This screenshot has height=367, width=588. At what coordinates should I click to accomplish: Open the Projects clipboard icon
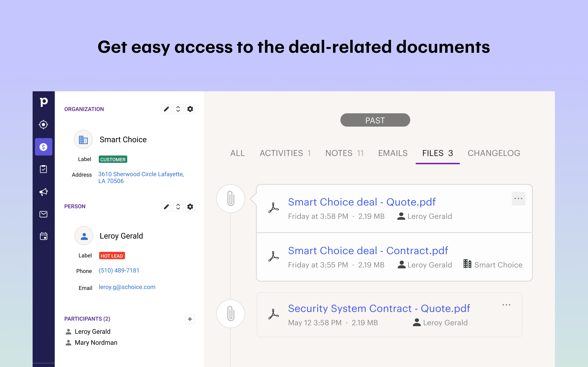(43, 169)
